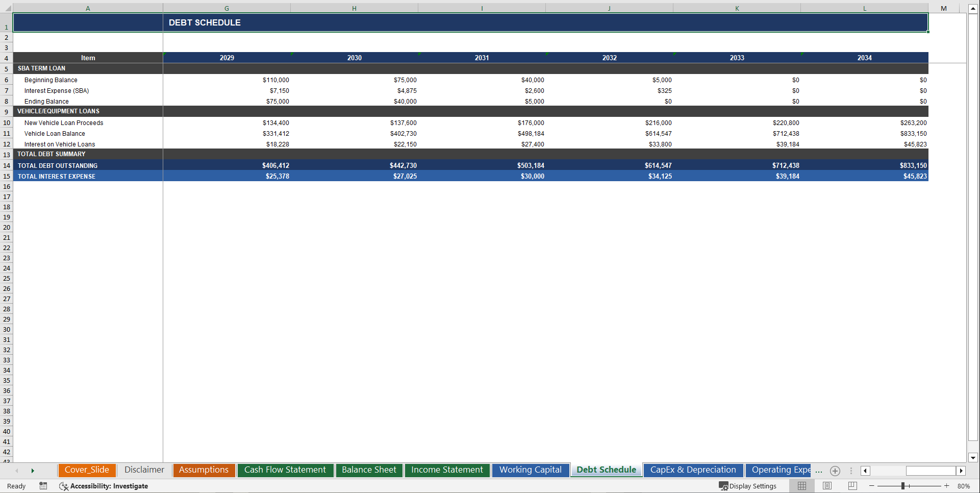Select the Normal view icon
980x493 pixels.
[802, 486]
